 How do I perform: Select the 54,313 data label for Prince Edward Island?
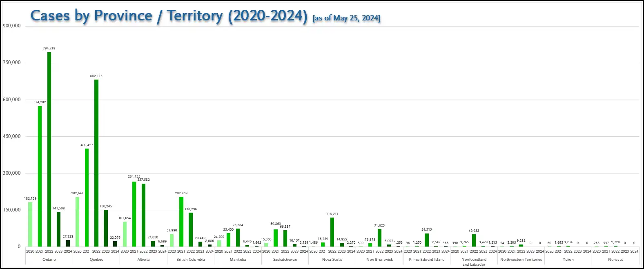[426, 230]
